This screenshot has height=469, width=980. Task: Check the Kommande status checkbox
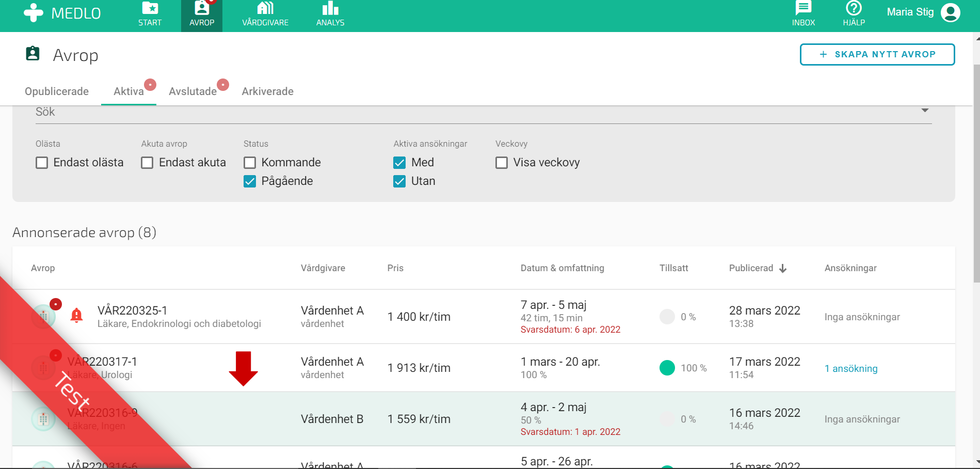pyautogui.click(x=250, y=163)
